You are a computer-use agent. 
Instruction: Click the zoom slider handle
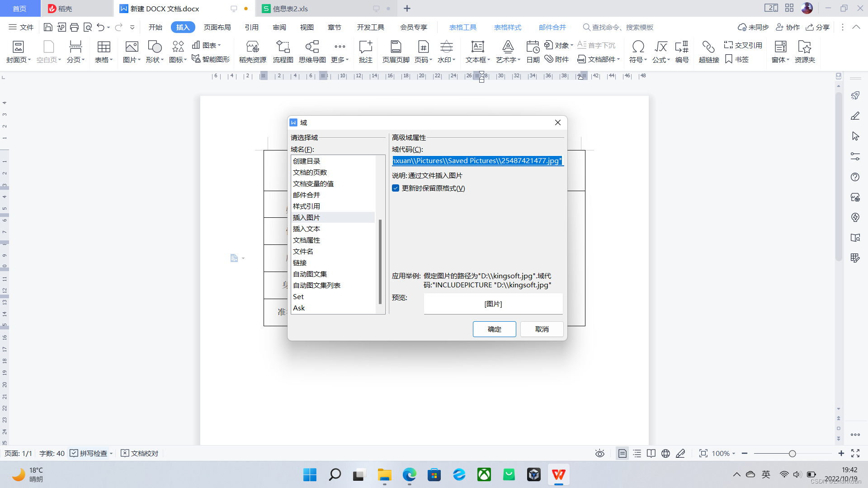792,453
